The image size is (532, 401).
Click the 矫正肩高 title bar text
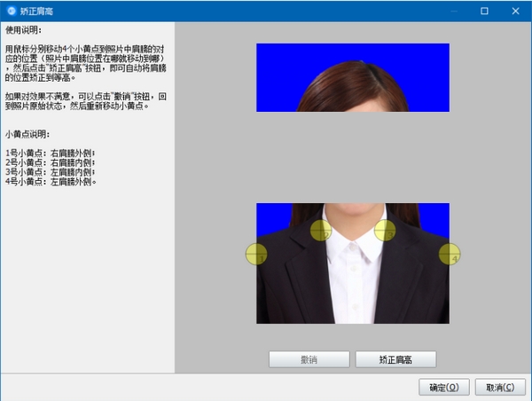coord(37,11)
